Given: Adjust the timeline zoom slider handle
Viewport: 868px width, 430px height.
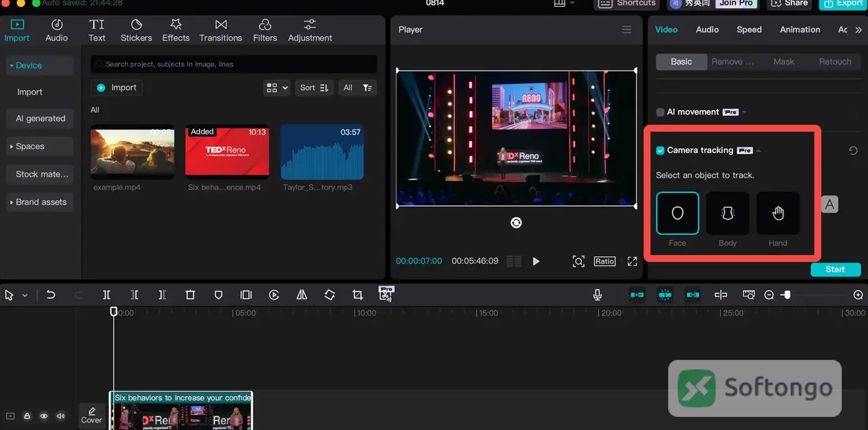Looking at the screenshot, I should [x=787, y=295].
